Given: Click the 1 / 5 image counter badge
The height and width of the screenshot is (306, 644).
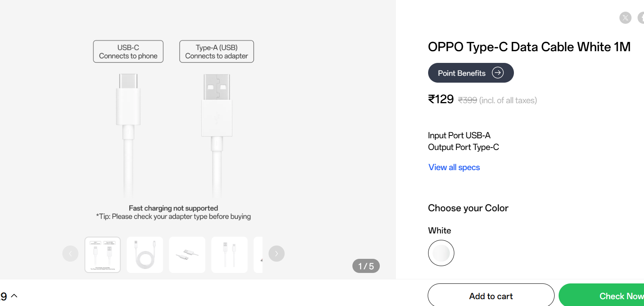Looking at the screenshot, I should coord(366,266).
